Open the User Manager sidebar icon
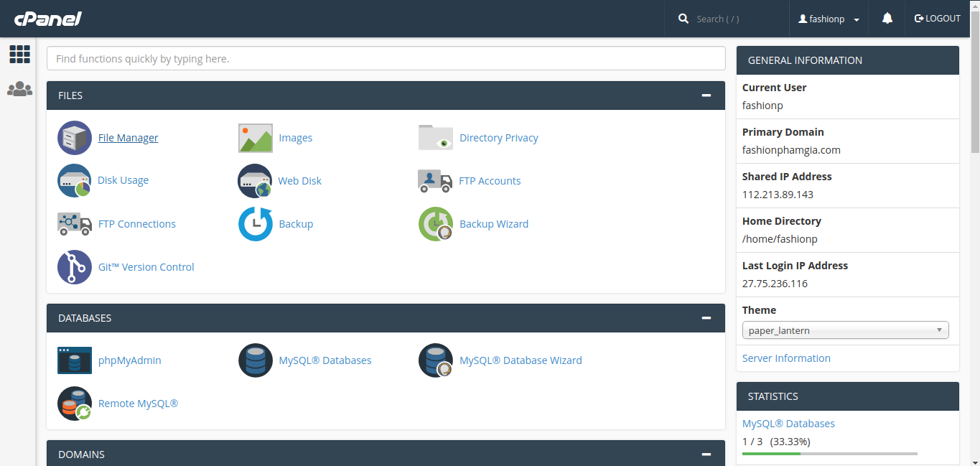This screenshot has height=466, width=980. (x=19, y=89)
